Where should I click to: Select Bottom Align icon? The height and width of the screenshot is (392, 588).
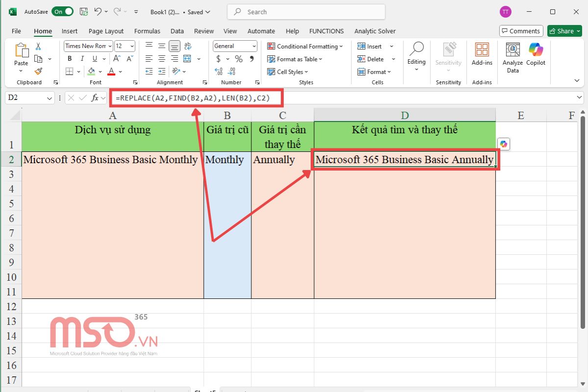click(x=174, y=47)
